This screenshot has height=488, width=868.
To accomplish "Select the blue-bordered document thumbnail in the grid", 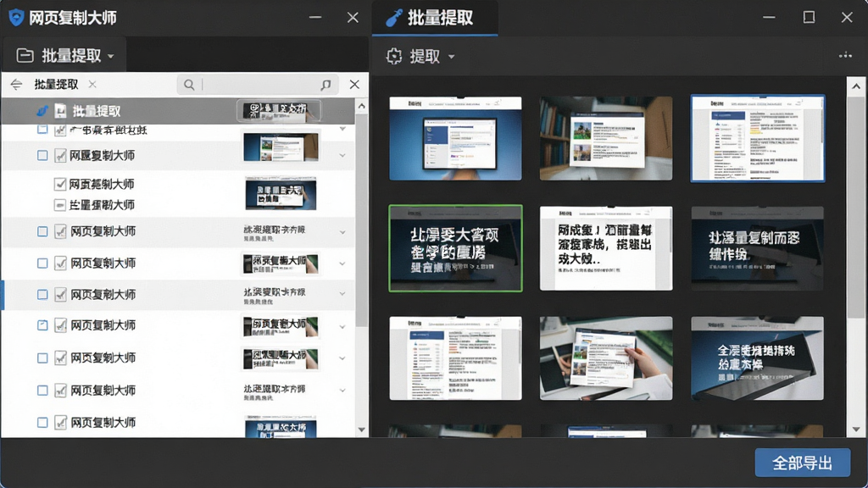I will click(x=757, y=138).
